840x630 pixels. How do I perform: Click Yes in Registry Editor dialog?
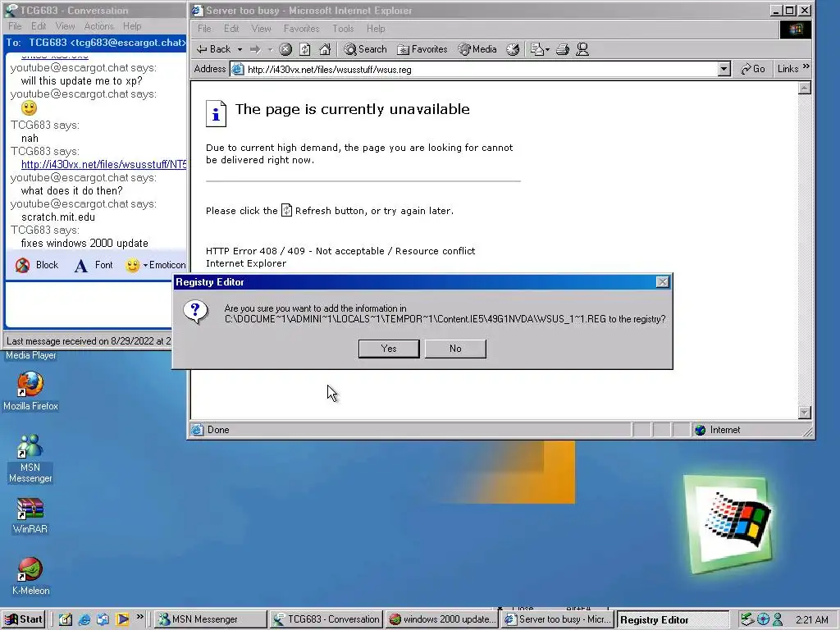pos(388,348)
